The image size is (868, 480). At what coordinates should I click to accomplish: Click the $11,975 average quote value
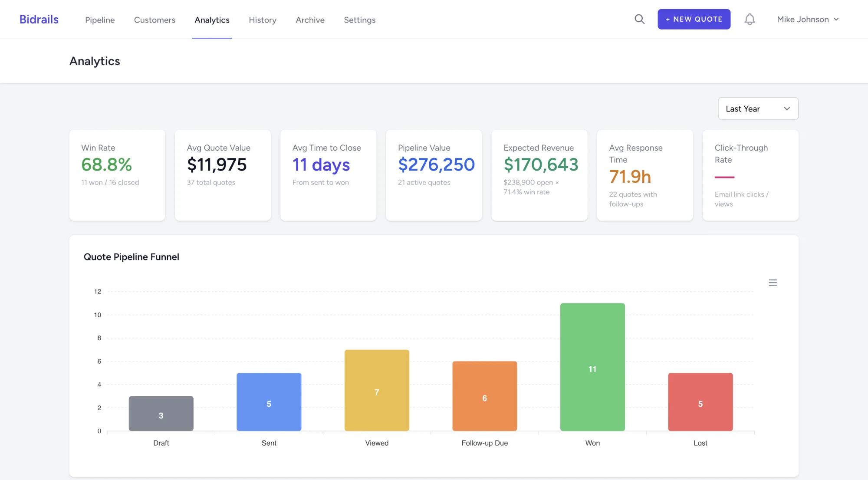coord(217,164)
